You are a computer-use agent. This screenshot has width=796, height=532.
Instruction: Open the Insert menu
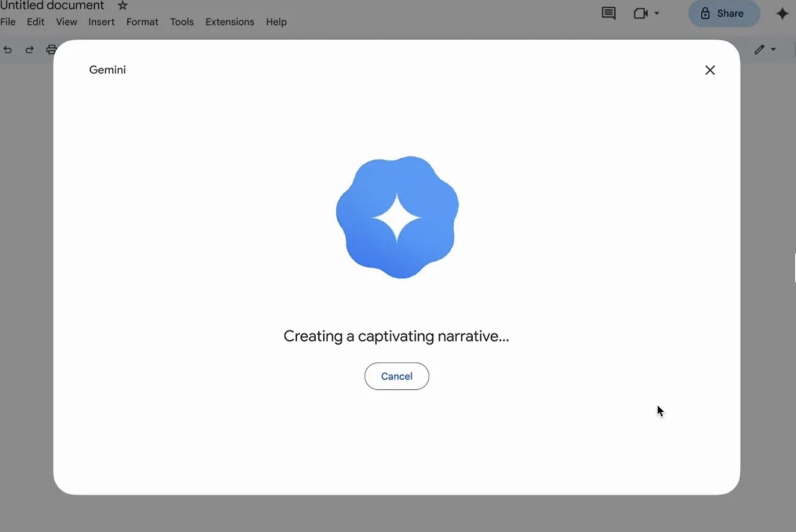pos(101,22)
